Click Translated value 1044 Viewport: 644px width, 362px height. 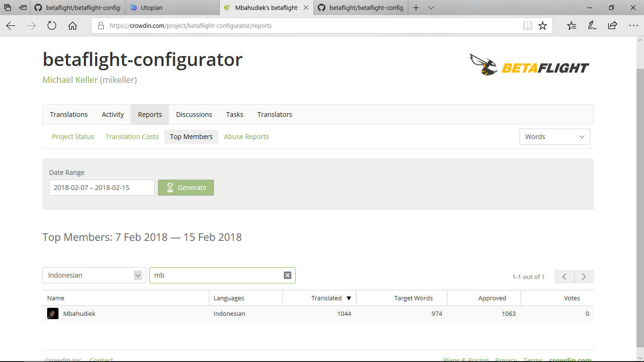point(344,313)
